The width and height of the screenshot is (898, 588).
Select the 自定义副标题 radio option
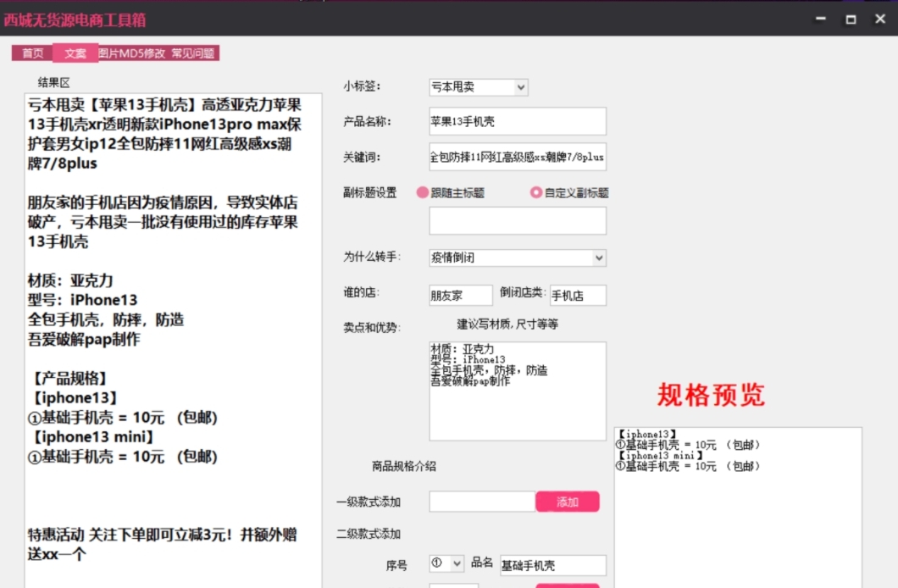[535, 192]
